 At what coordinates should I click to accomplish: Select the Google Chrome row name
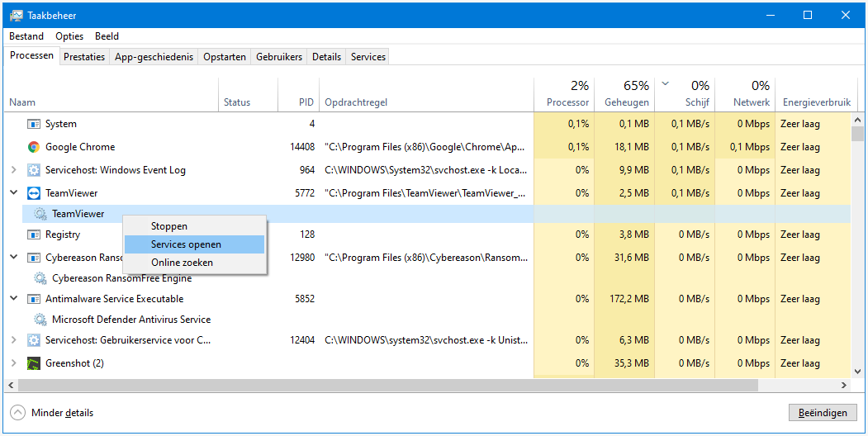[80, 147]
